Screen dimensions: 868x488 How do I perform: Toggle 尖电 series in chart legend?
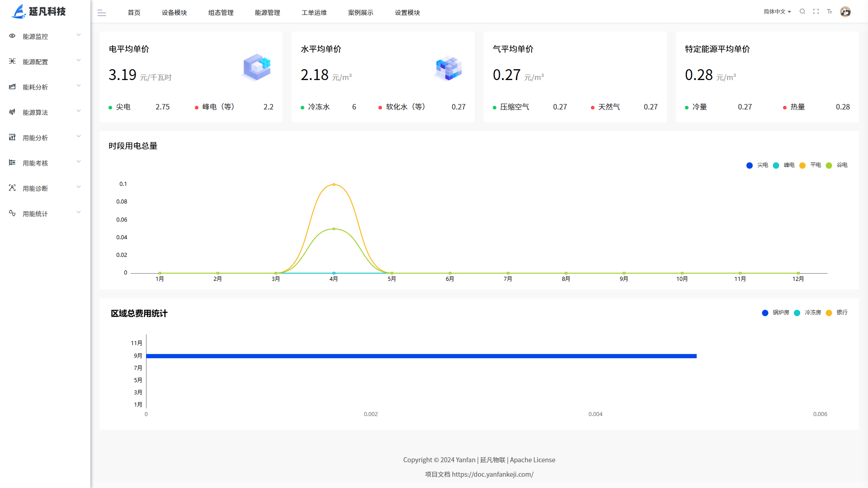pyautogui.click(x=757, y=166)
